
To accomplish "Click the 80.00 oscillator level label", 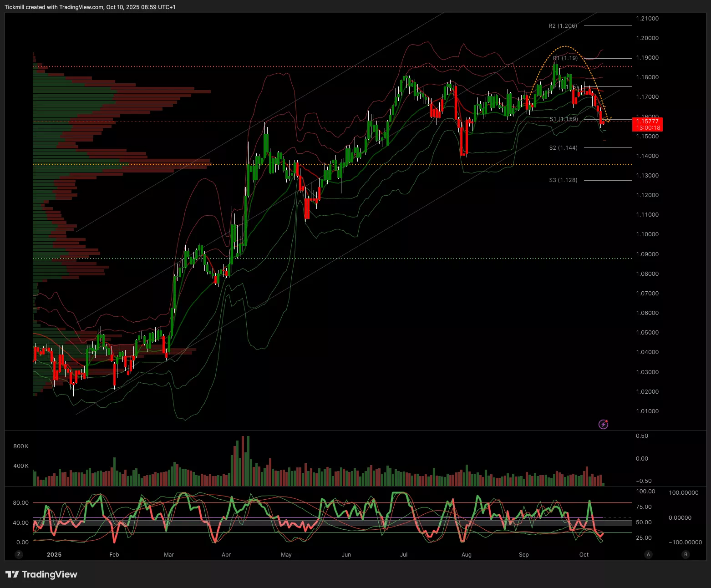I will (20, 503).
